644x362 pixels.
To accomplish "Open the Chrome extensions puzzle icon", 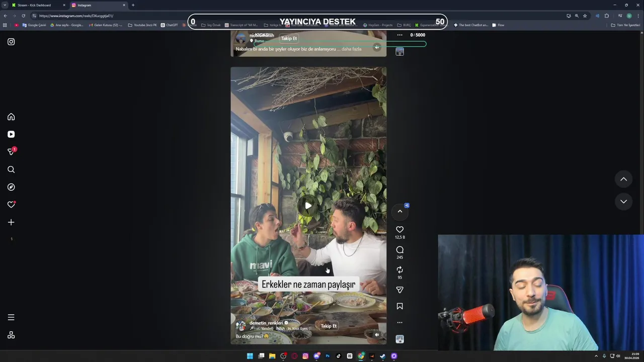I will click(607, 16).
